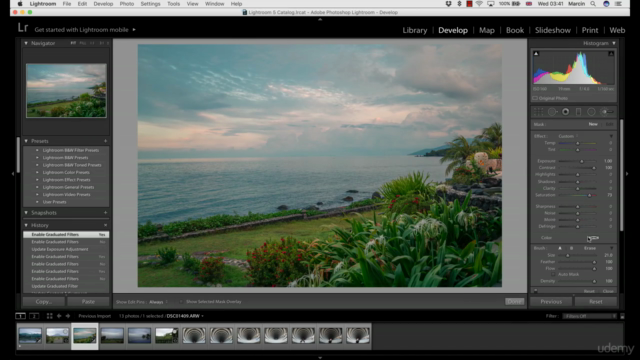
Task: Click the Copy... button
Action: coord(44,302)
